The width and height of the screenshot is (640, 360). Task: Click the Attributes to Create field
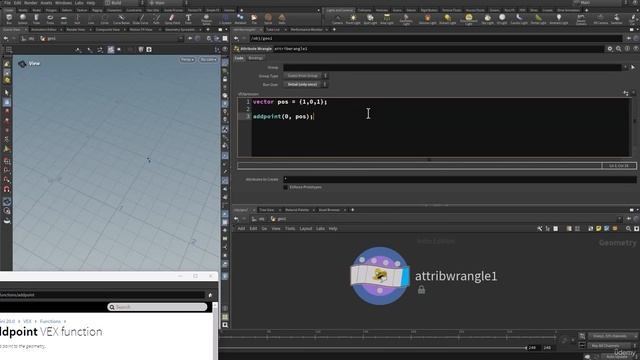(x=460, y=179)
